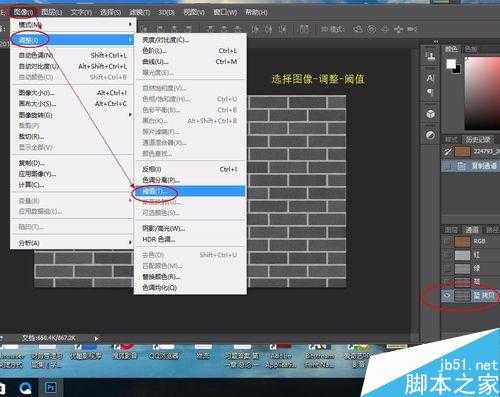
Task: Toggle visibility of the 红 (Red) channel
Action: click(x=447, y=255)
